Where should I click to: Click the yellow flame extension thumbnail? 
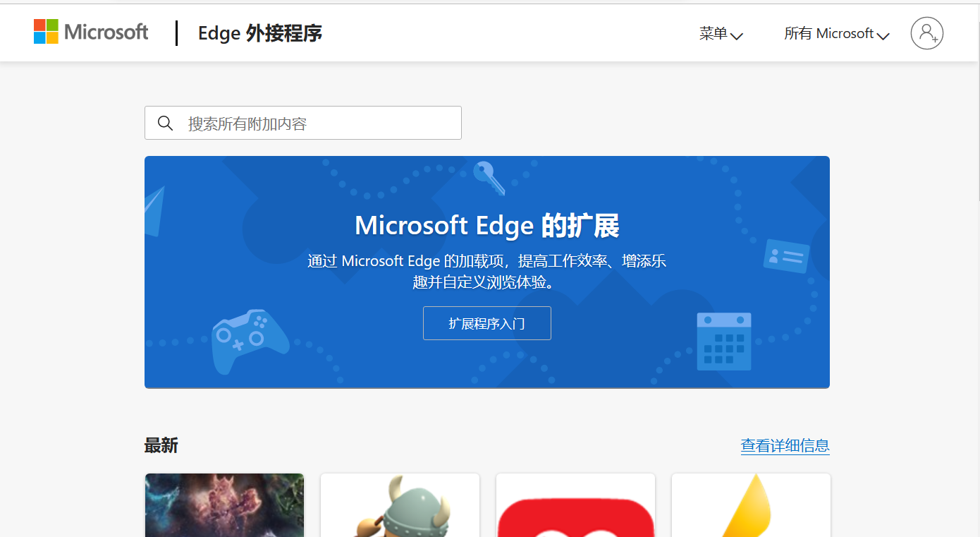point(751,505)
